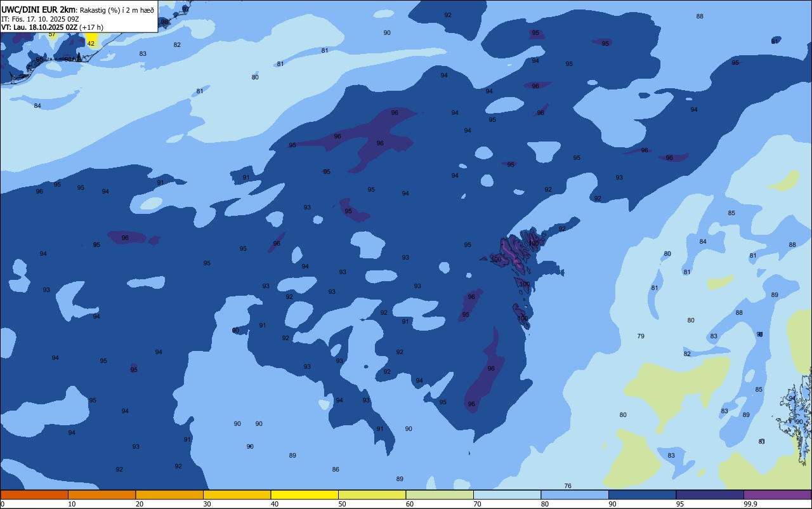This screenshot has width=812, height=509.
Task: Click the '79' humidity value on the map
Action: pos(641,336)
